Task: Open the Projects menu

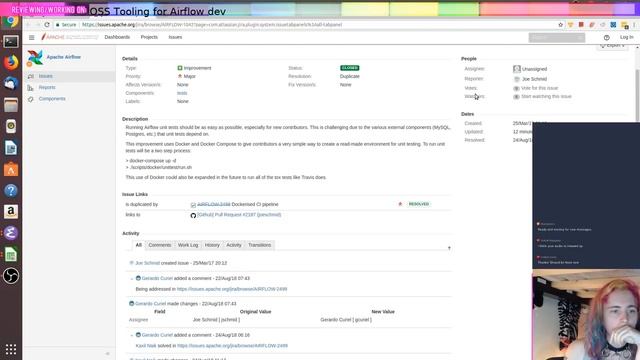Action: tap(149, 37)
